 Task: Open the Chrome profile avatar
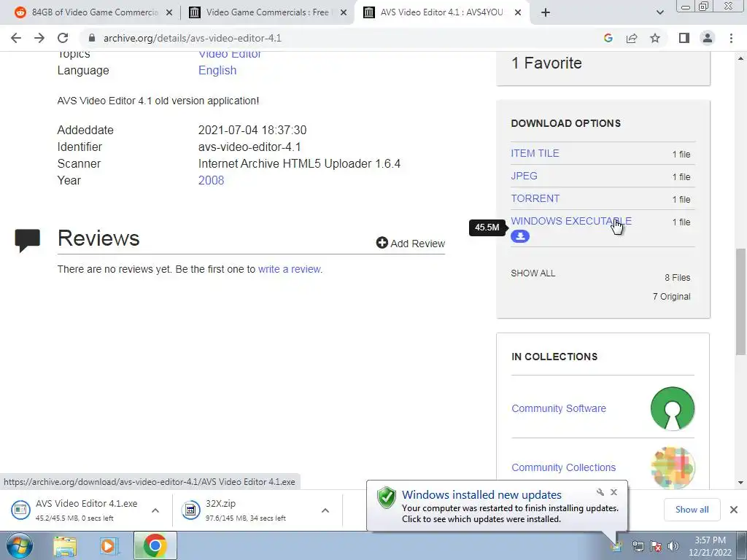[708, 38]
